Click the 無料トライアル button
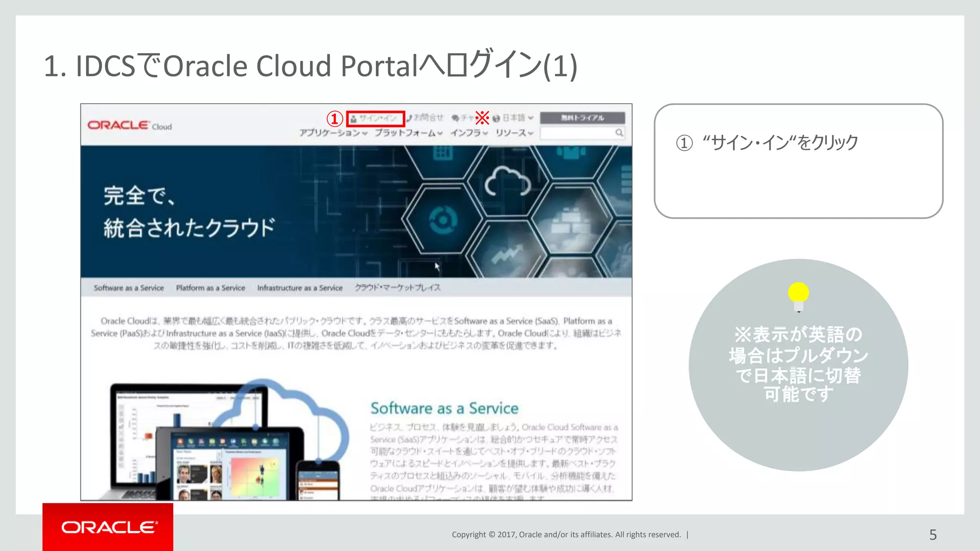The height and width of the screenshot is (551, 980). coord(582,118)
